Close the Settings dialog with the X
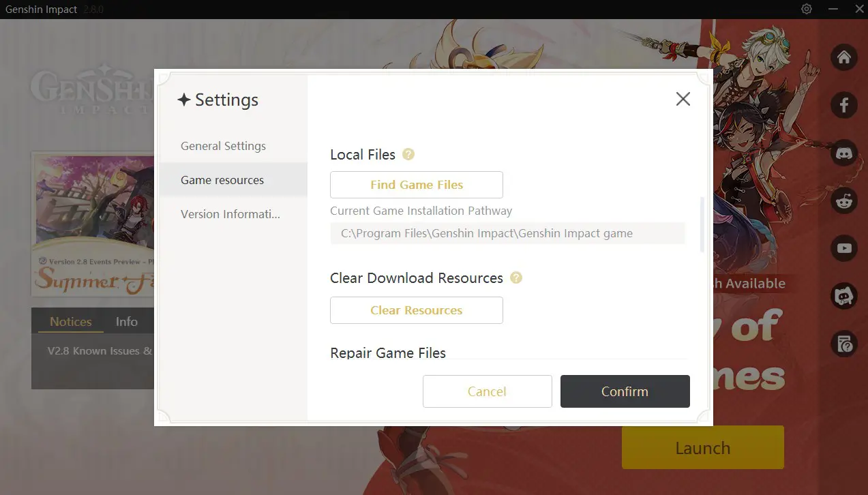 tap(683, 99)
